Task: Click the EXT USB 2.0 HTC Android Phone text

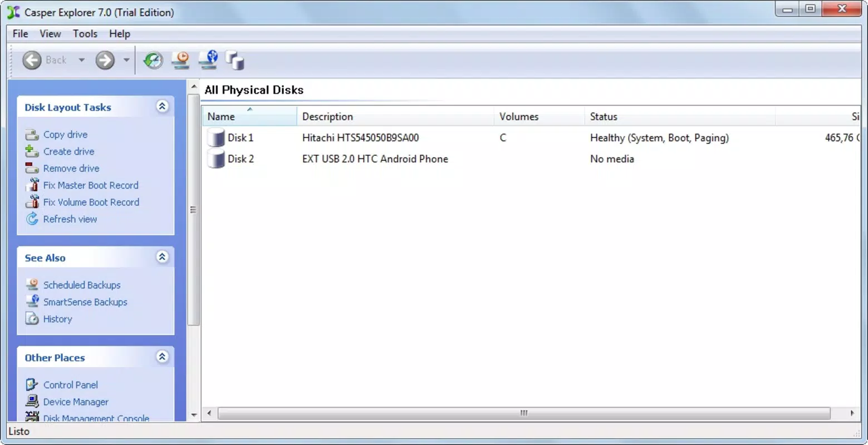Action: pos(375,159)
